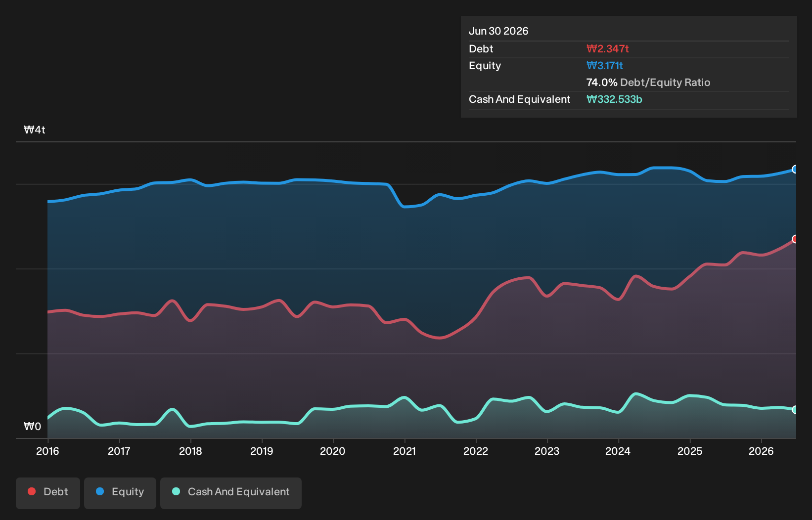Click the blue Equity endpoint marker
812x520 pixels.
tap(795, 170)
